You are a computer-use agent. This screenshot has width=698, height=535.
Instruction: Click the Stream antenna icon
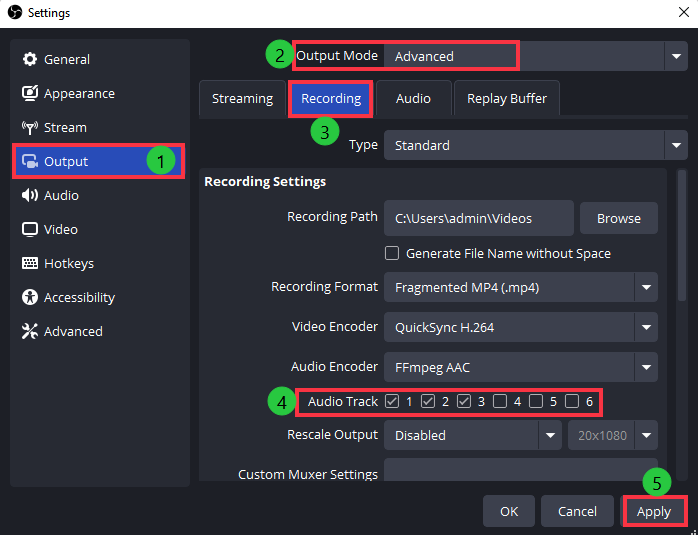click(x=30, y=128)
